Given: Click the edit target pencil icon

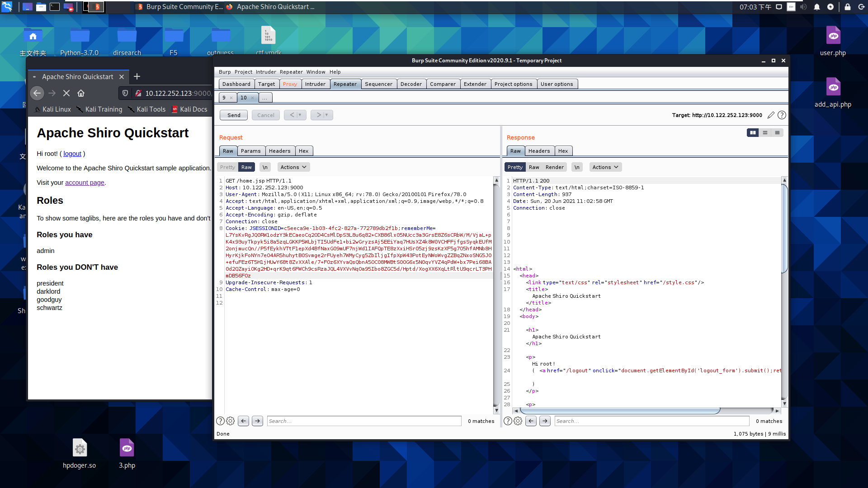Looking at the screenshot, I should (771, 115).
